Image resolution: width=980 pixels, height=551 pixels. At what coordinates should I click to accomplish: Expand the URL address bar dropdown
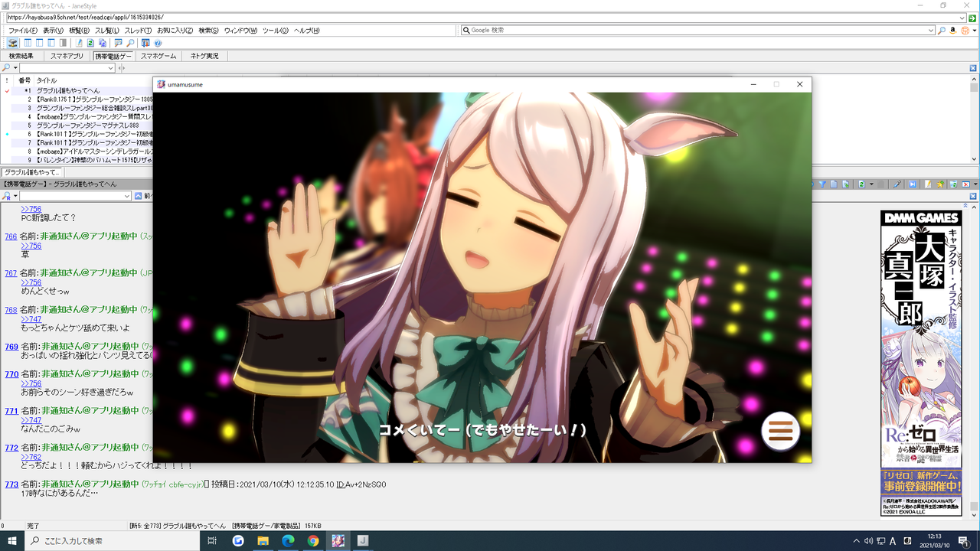coord(962,18)
